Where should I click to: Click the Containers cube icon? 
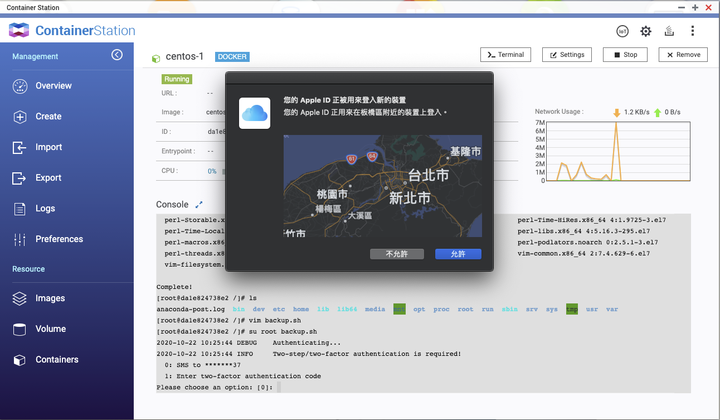pos(19,360)
